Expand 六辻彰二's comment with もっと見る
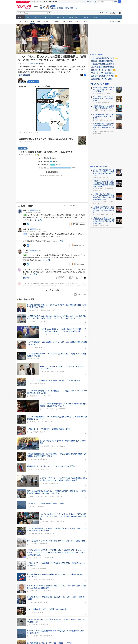 click(47, 260)
